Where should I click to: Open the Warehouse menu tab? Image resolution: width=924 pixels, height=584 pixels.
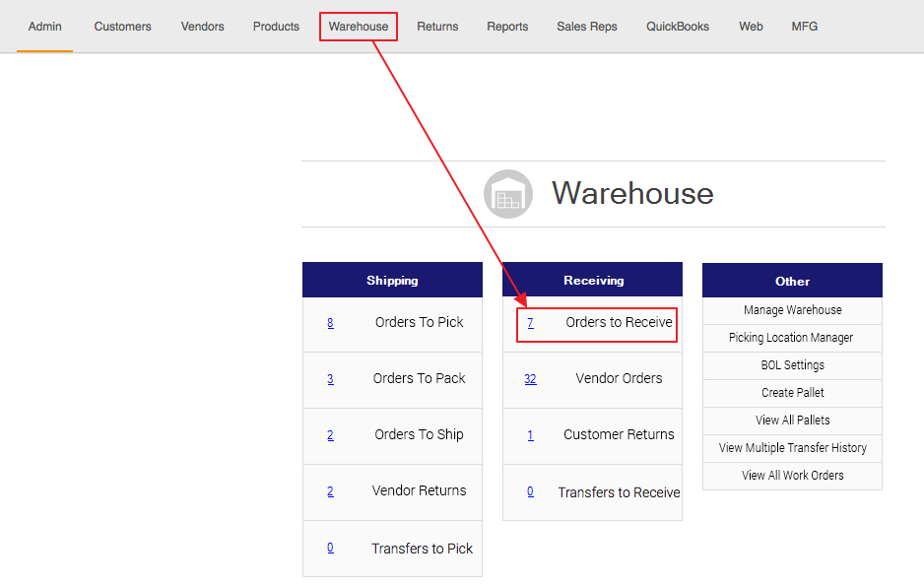359,27
